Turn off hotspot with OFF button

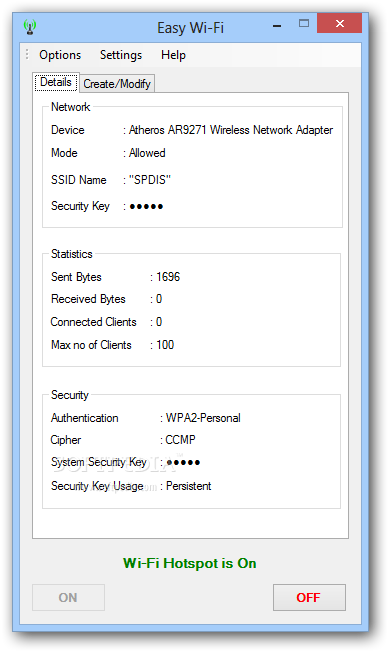click(309, 598)
